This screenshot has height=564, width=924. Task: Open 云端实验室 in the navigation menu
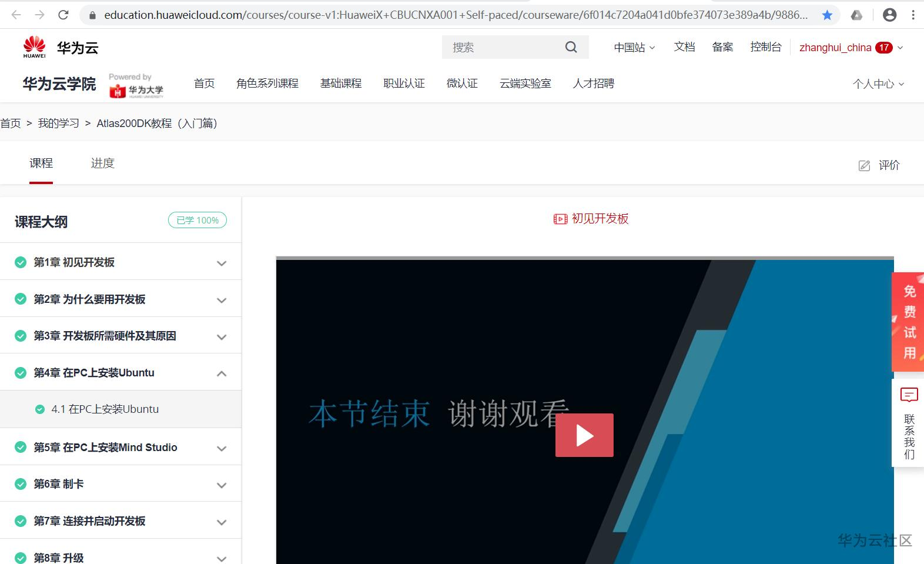(x=525, y=84)
